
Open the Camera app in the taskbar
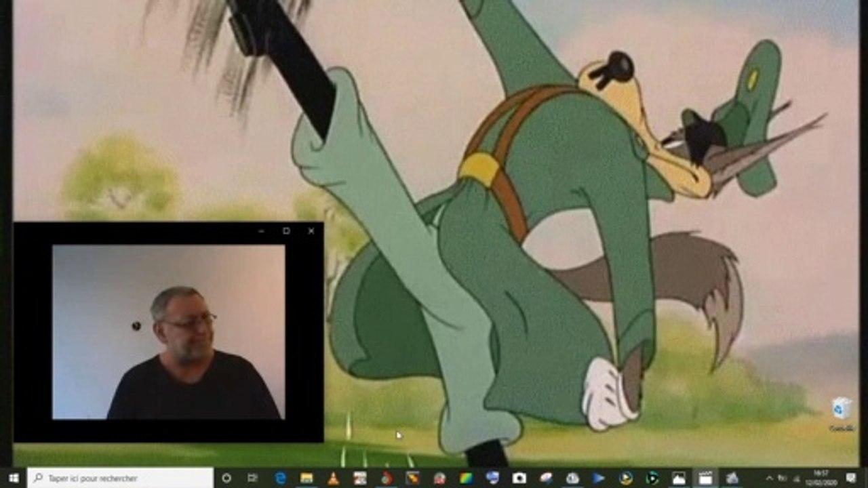tap(519, 478)
